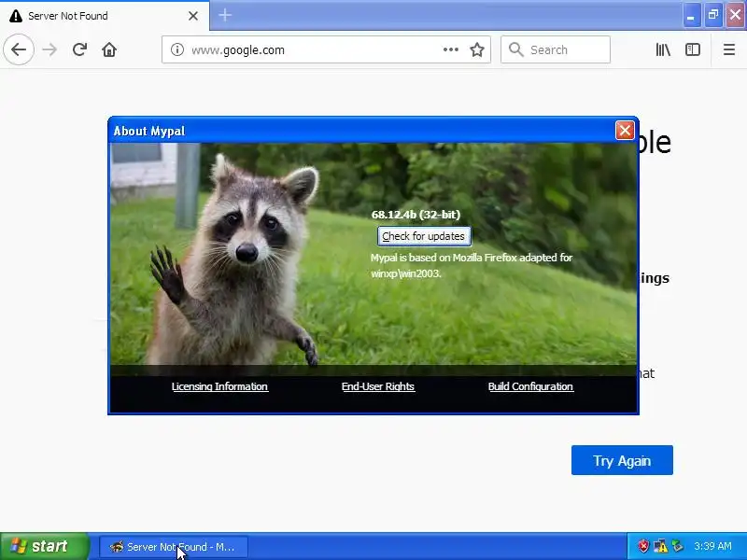Image resolution: width=747 pixels, height=560 pixels.
Task: Go back with the back arrow button
Action: point(19,49)
